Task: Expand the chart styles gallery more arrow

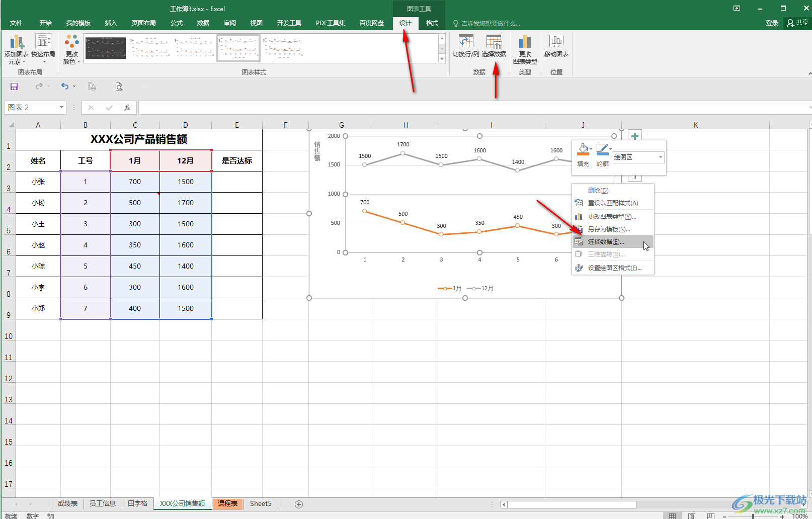Action: coord(442,59)
